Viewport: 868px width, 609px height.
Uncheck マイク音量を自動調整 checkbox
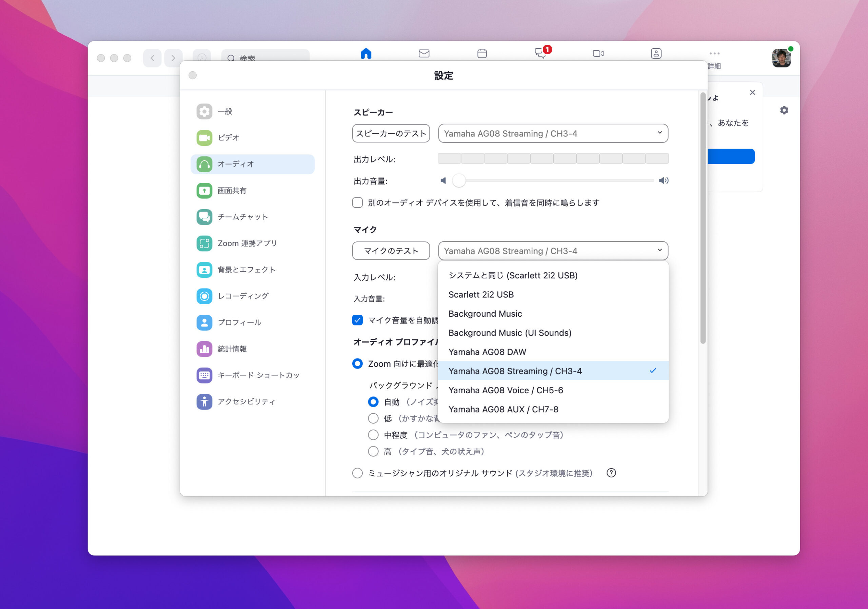tap(357, 320)
